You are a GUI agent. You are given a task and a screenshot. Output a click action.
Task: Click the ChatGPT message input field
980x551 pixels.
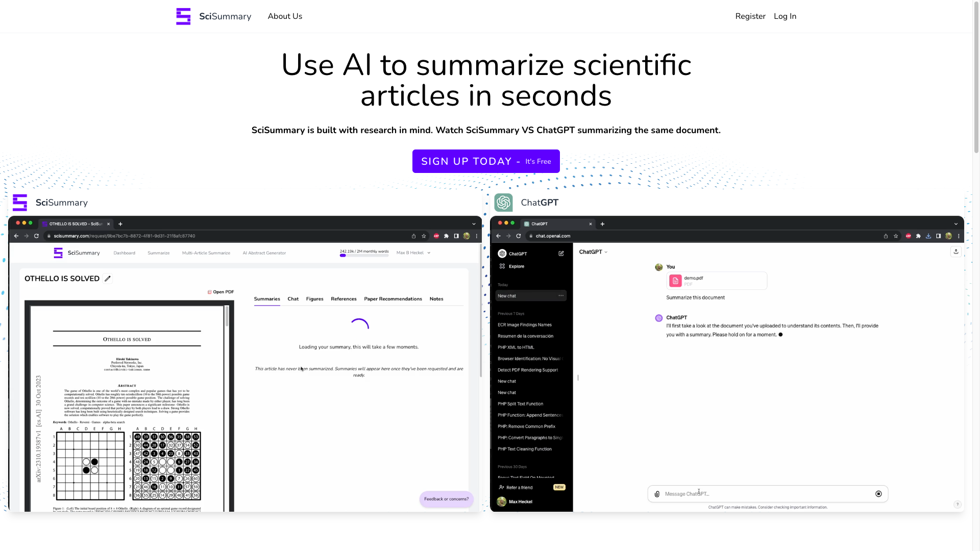click(x=767, y=494)
